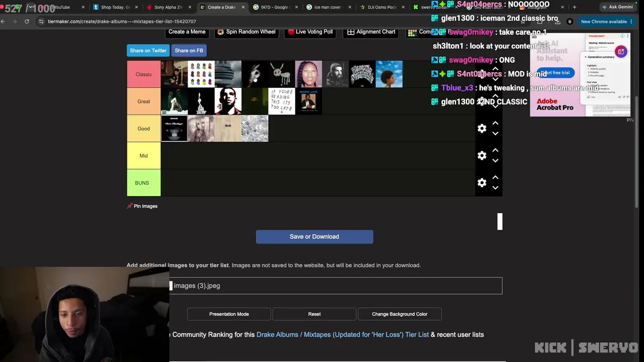Select So Far Gone cover in Great
Viewport: 644px width, 362px height.
point(201,102)
